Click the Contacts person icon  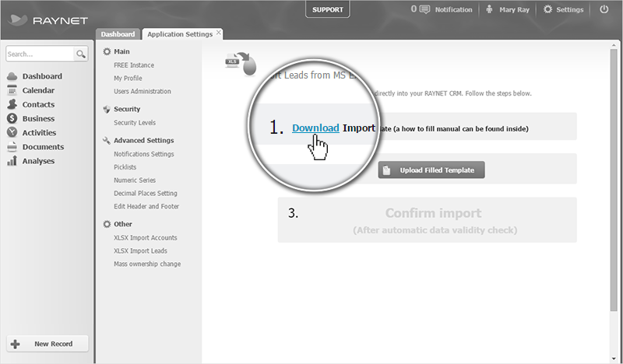tap(12, 104)
